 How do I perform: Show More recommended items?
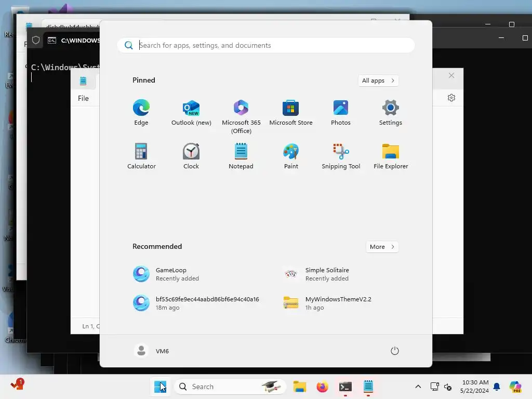click(x=382, y=247)
